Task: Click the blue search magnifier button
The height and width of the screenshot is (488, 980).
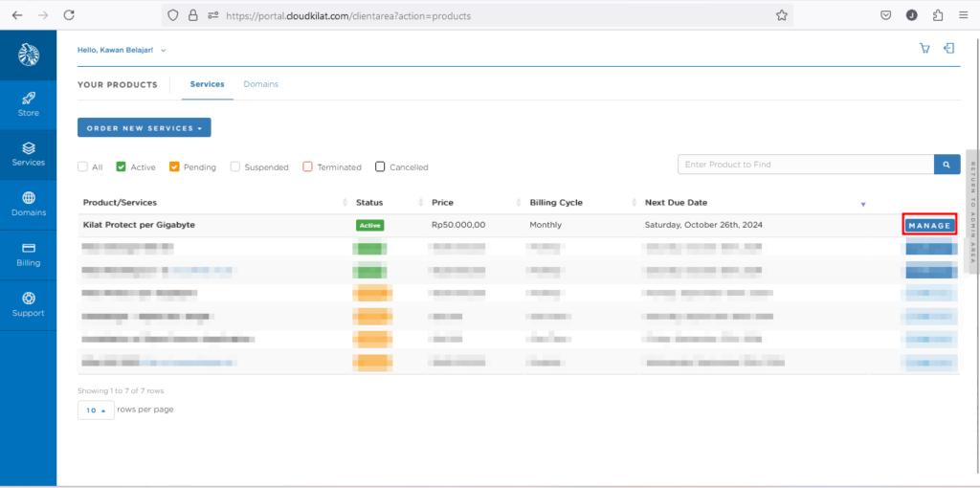Action: (x=947, y=165)
